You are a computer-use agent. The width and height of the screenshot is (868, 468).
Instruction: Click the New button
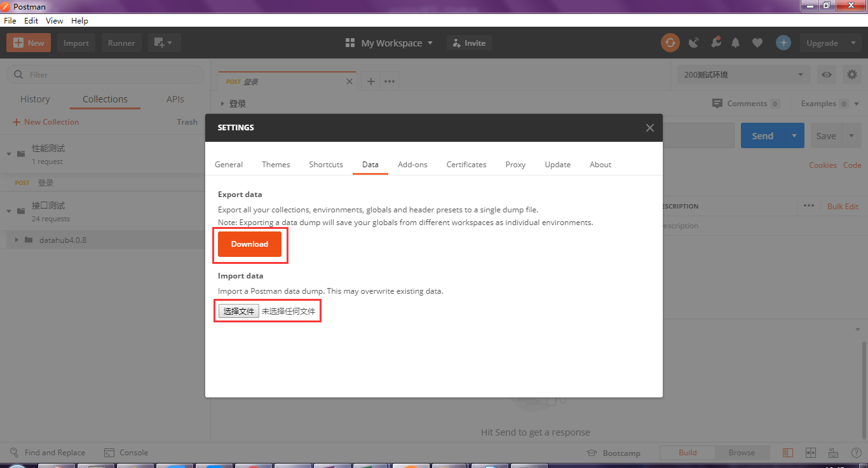(29, 43)
